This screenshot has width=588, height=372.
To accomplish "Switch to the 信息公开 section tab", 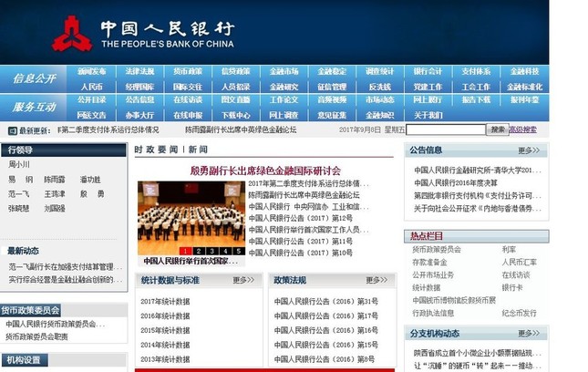I will (x=34, y=78).
